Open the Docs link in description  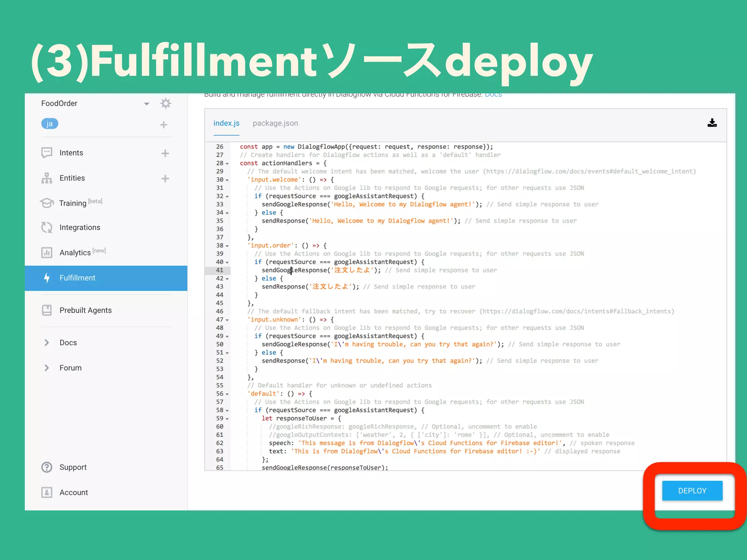click(x=493, y=95)
